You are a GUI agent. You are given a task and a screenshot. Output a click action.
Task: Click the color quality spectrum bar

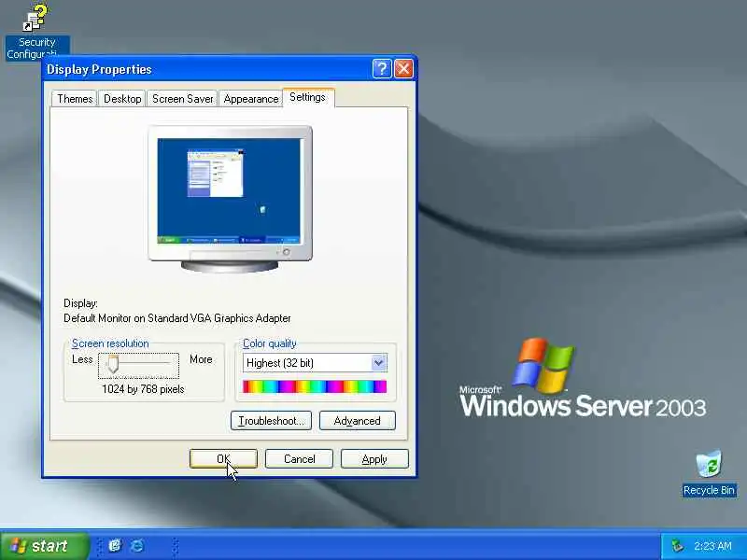click(315, 386)
